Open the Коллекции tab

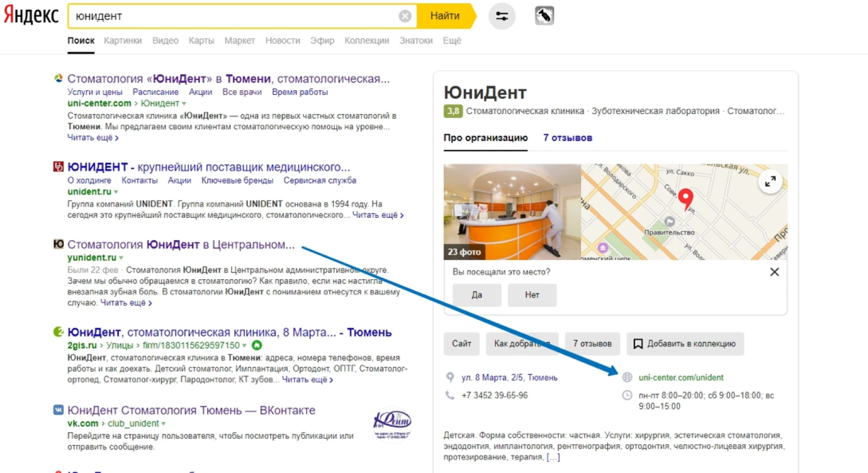[x=367, y=41]
